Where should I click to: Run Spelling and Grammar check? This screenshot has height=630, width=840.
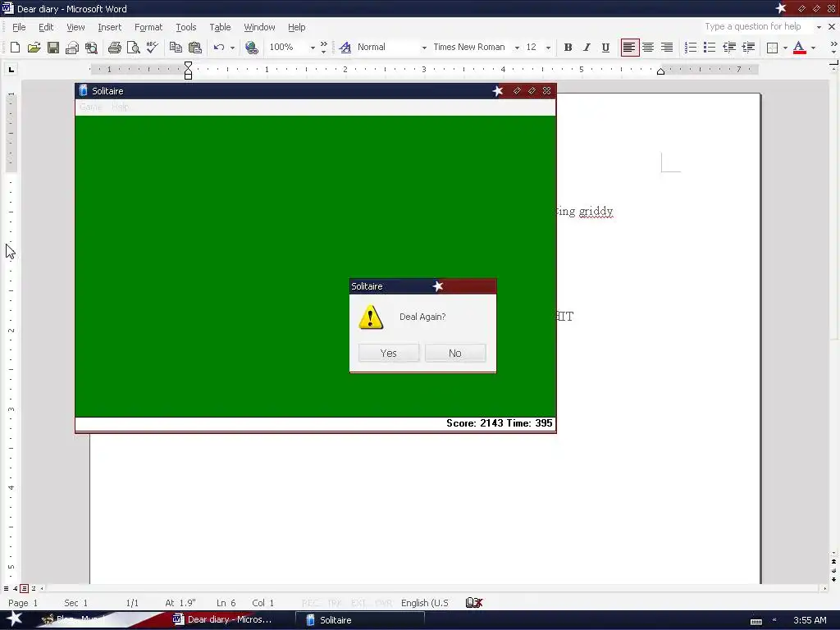point(152,48)
